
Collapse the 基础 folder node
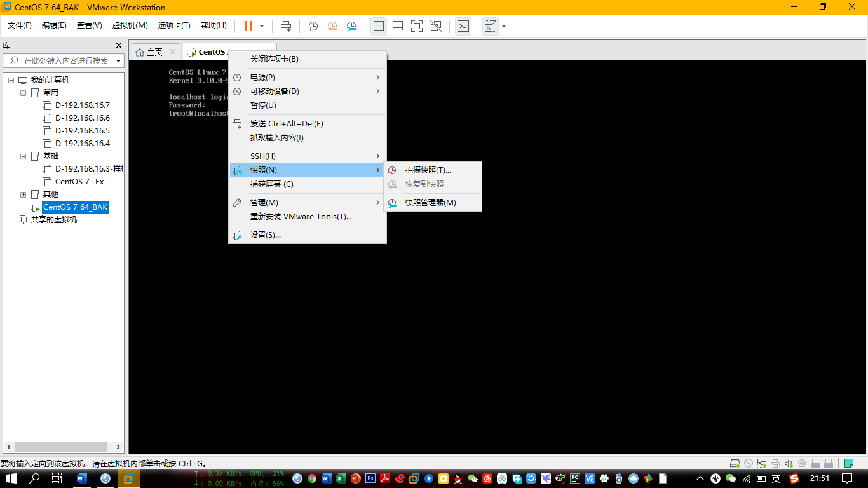(x=24, y=156)
